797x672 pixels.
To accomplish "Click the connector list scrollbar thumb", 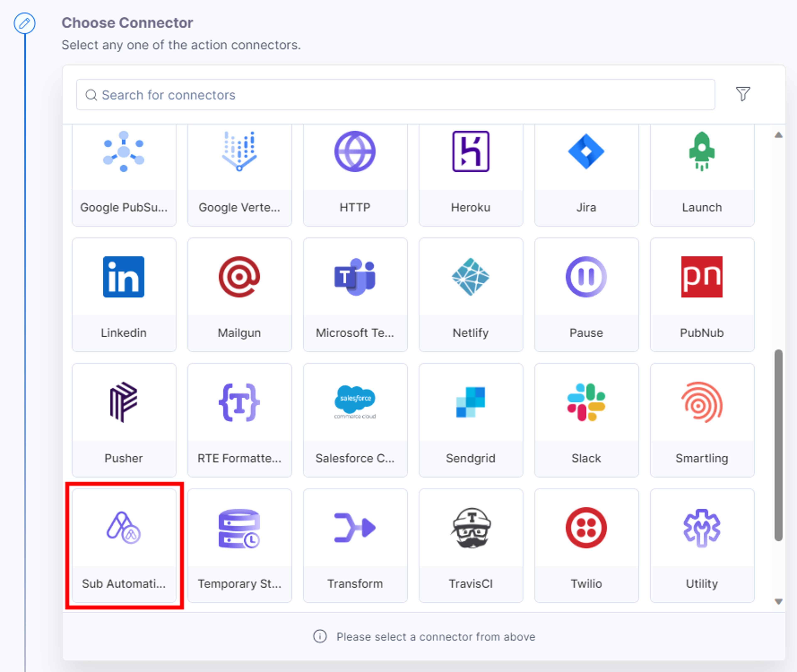I will point(779,445).
